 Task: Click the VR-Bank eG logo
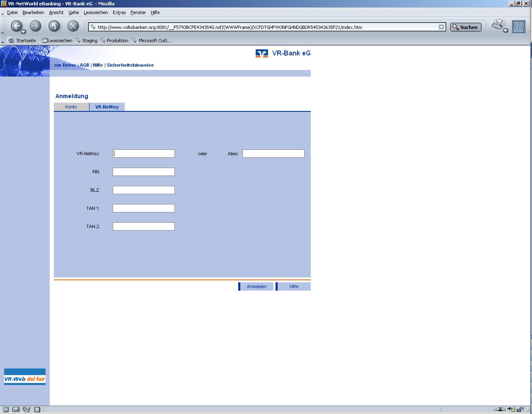[x=283, y=53]
